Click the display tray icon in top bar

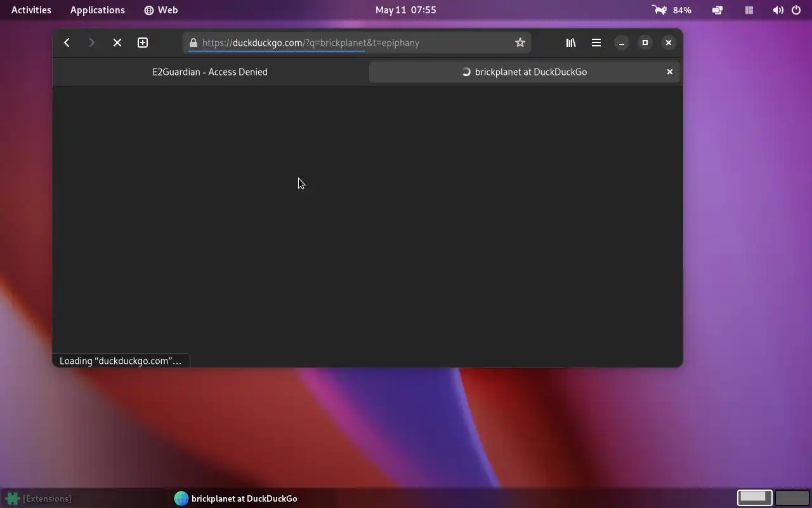click(x=717, y=10)
